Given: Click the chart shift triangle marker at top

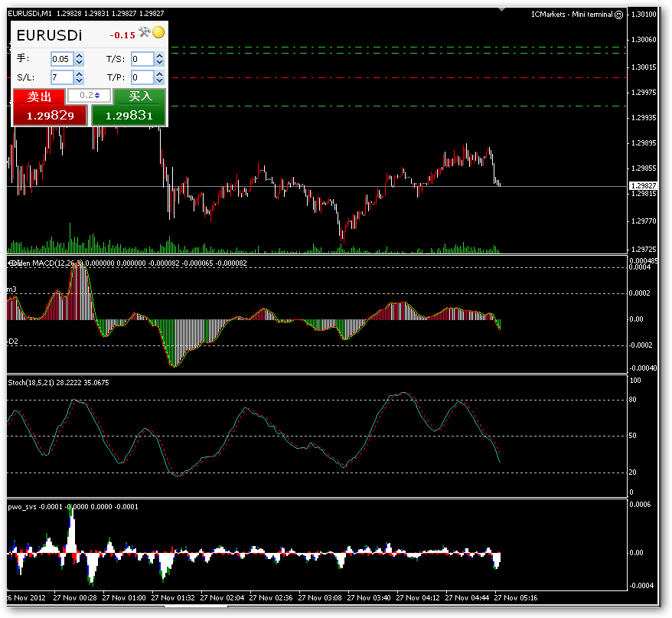Looking at the screenshot, I should tap(502, 9).
